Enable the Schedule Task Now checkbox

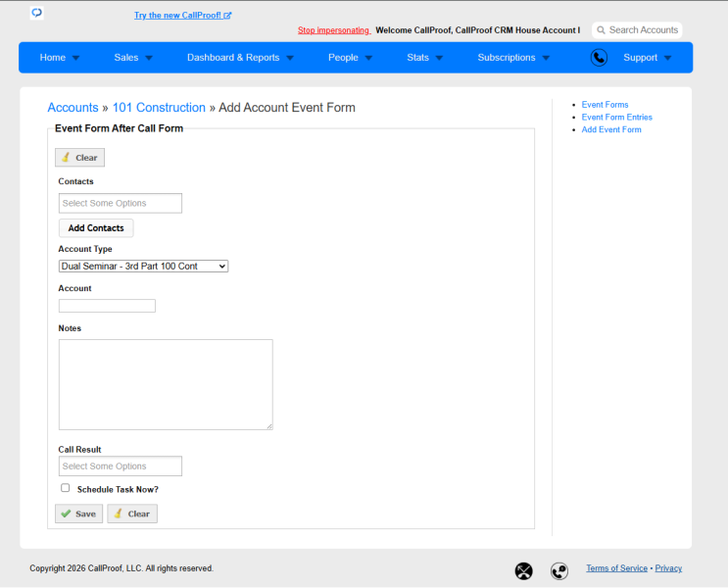[65, 488]
